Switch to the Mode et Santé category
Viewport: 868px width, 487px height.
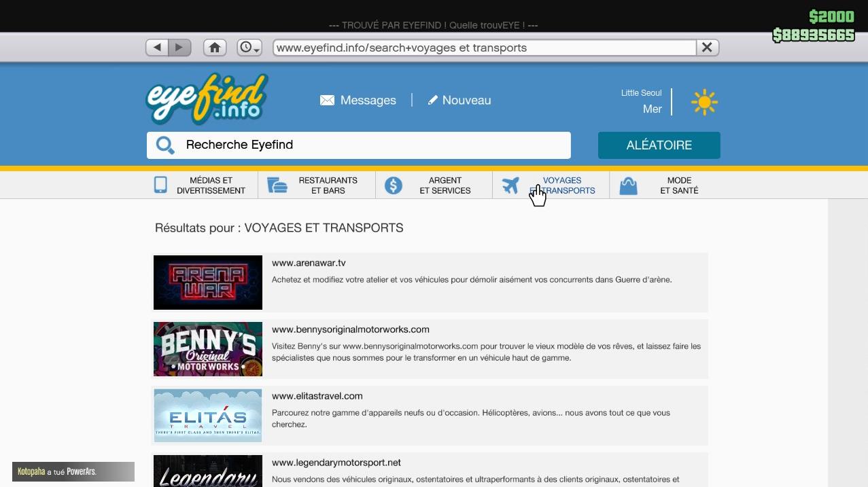tap(679, 185)
